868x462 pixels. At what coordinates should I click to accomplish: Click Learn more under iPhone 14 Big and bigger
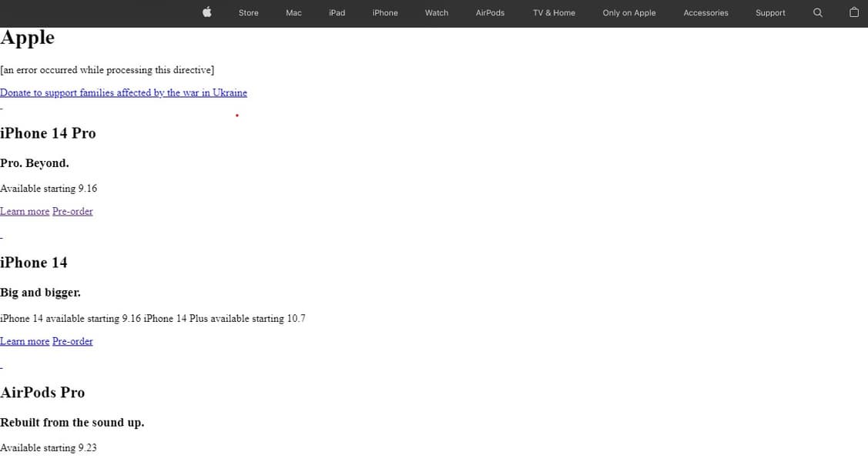[25, 341]
